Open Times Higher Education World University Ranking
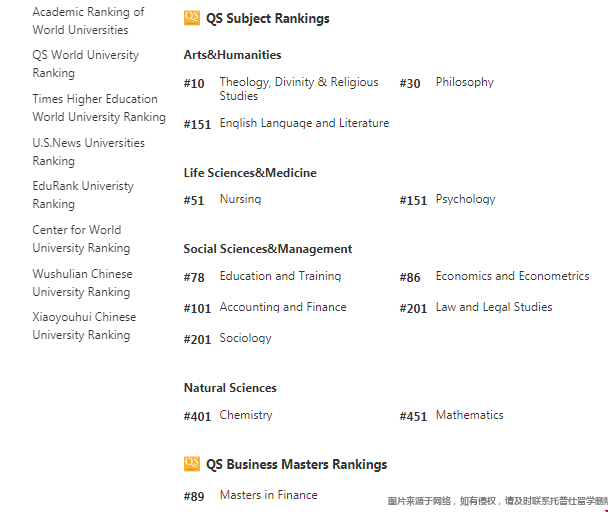Screen dimensions: 608x512 99,108
